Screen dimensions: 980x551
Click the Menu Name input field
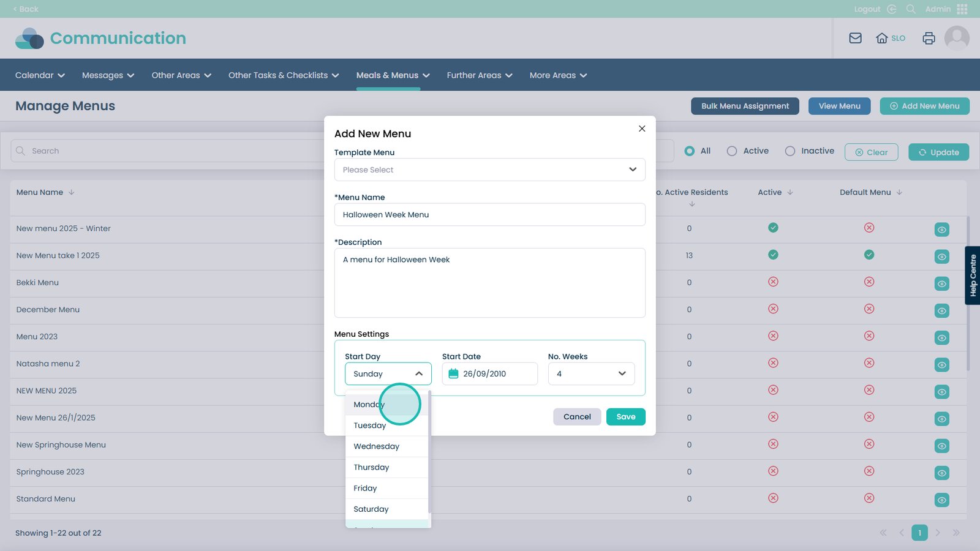(x=489, y=215)
